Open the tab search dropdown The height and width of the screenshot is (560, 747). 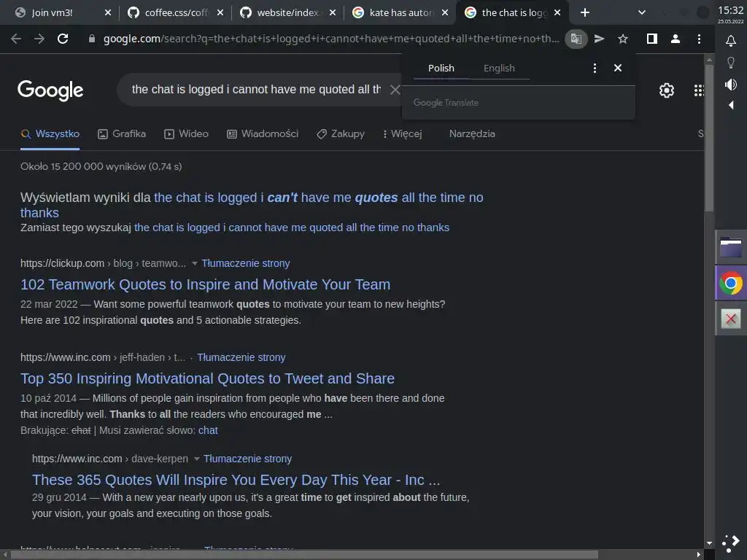click(x=642, y=13)
